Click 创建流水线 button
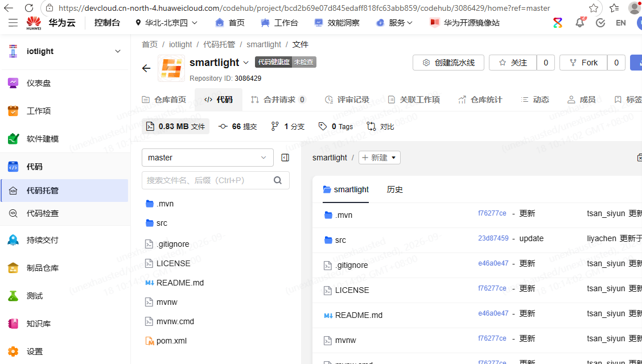642x364 pixels. 448,63
